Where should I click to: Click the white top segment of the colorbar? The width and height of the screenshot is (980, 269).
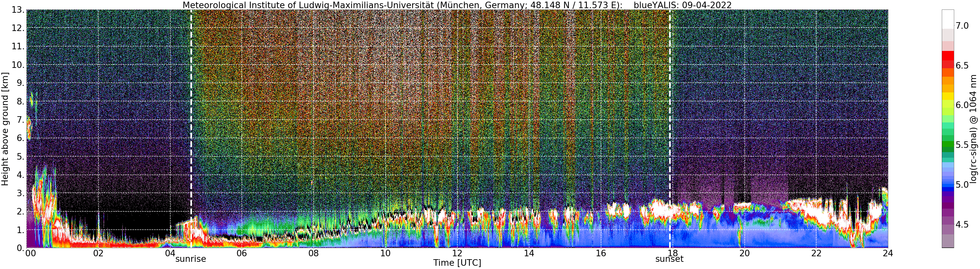point(948,19)
